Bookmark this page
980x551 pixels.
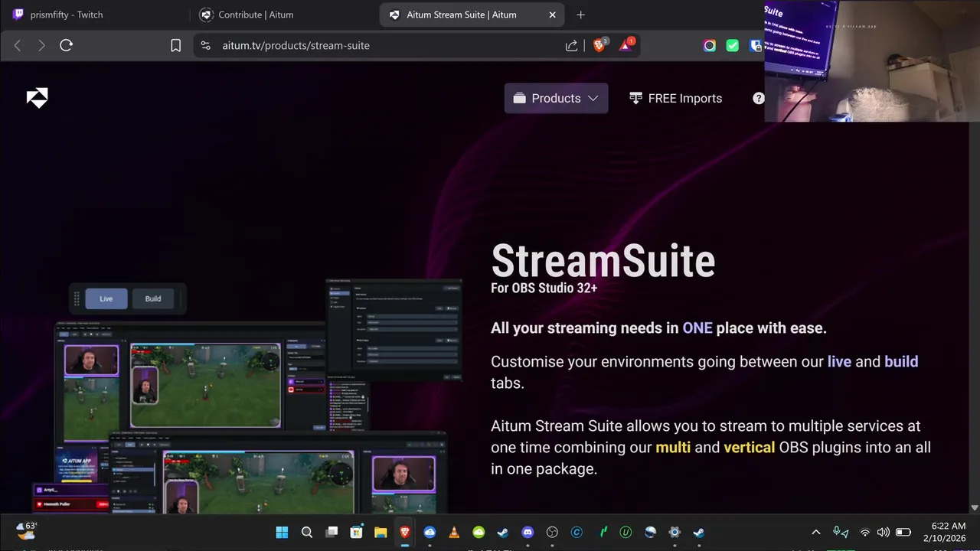[x=175, y=45]
